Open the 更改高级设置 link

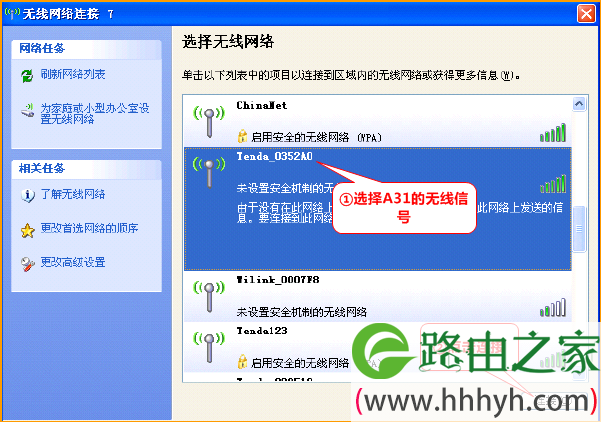[x=73, y=262]
